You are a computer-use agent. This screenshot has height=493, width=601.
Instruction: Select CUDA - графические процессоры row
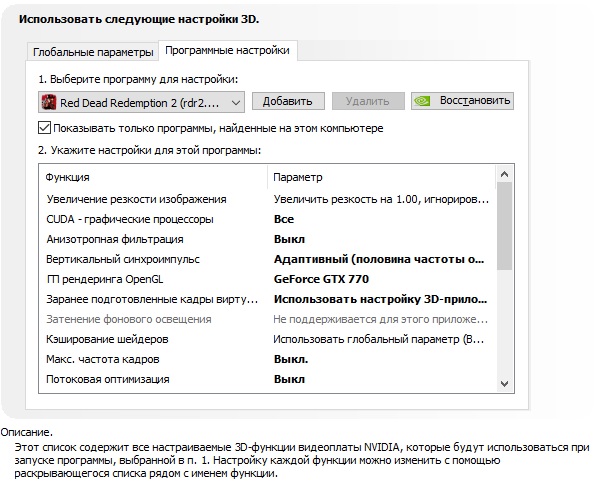(x=130, y=219)
